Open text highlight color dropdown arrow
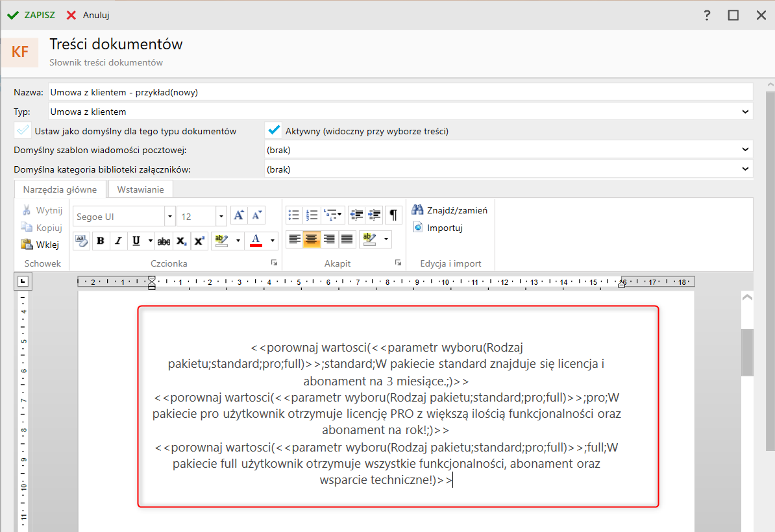 click(238, 241)
